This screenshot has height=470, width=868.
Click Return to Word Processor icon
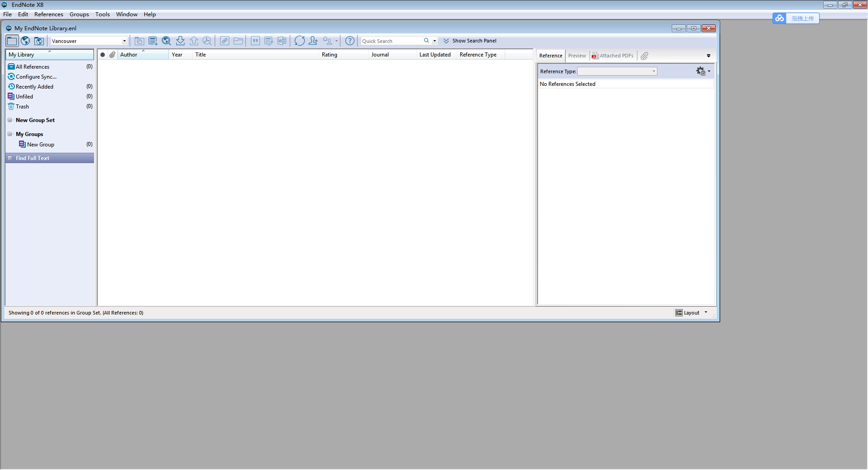point(282,41)
